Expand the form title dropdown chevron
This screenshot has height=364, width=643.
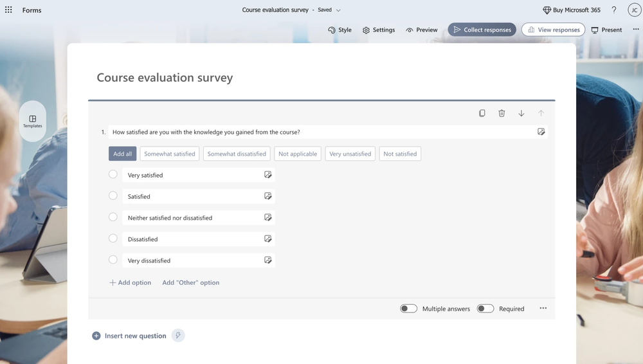(x=339, y=10)
